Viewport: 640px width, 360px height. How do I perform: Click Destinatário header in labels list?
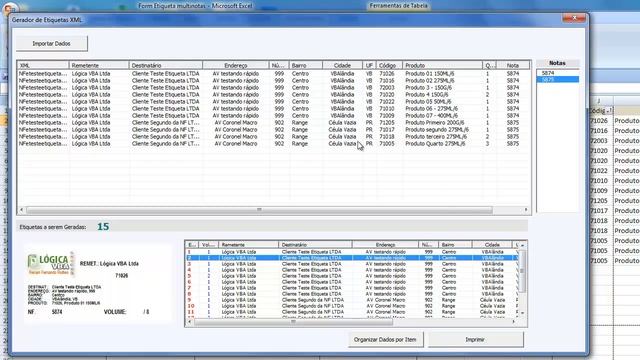(x=315, y=245)
